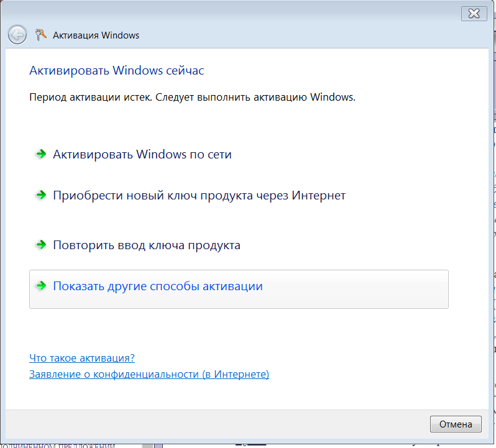Click the back arrow button

[17, 34]
